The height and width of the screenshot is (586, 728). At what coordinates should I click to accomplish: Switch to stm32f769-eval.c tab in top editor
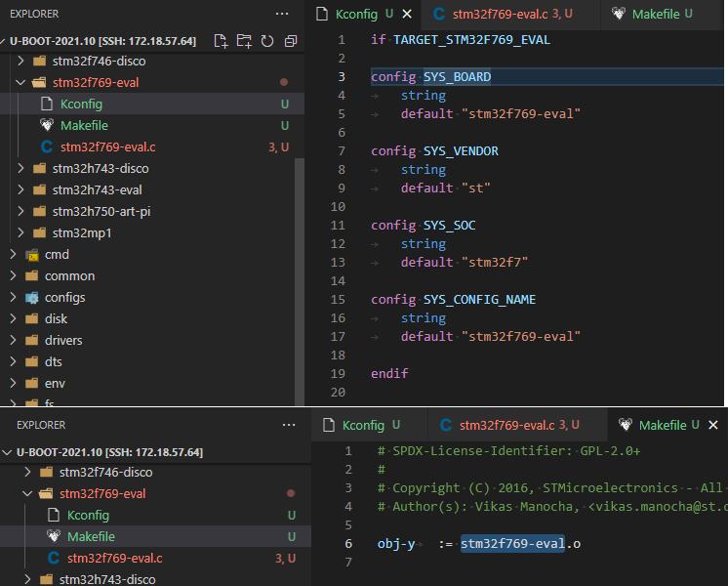click(x=512, y=14)
